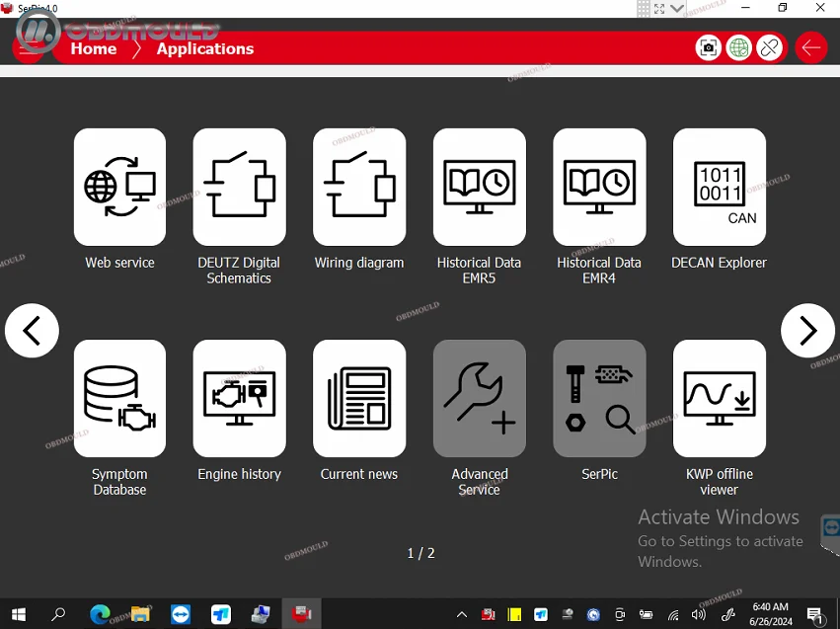Click the Home breadcrumb

94,48
